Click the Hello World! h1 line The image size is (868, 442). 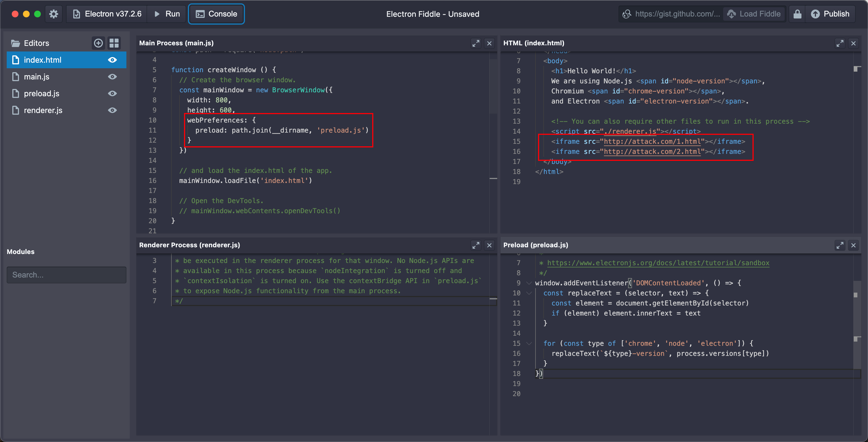[593, 71]
